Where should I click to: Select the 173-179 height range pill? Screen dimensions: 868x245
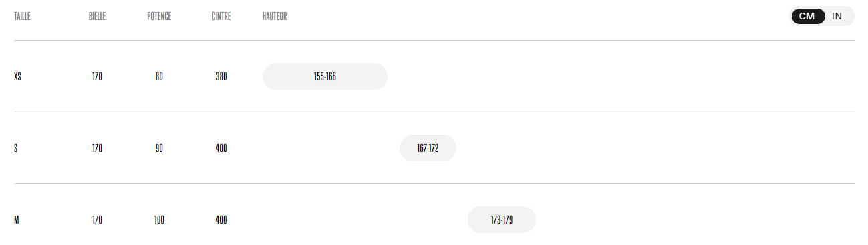(502, 220)
